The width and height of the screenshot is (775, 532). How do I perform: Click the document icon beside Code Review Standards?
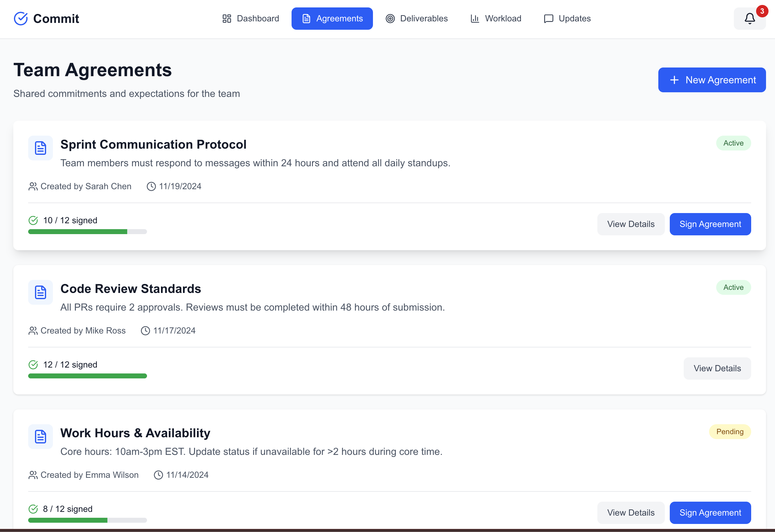click(x=40, y=292)
